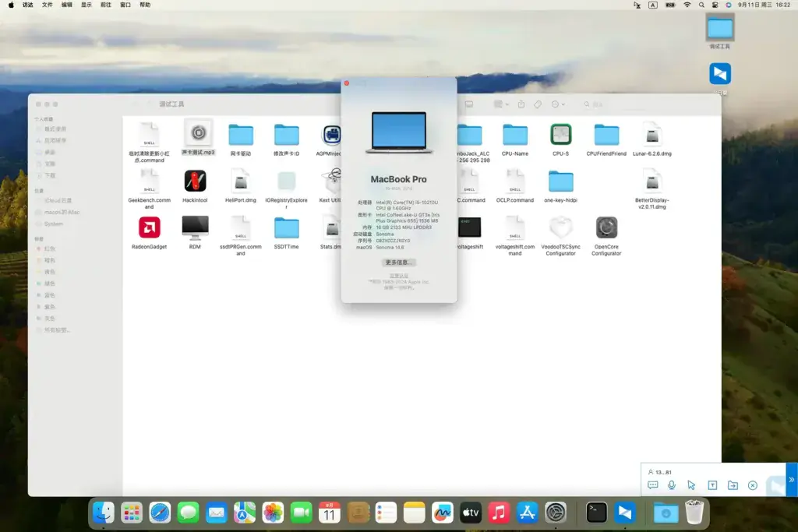Click the Finder share toolbar icon

(x=521, y=104)
